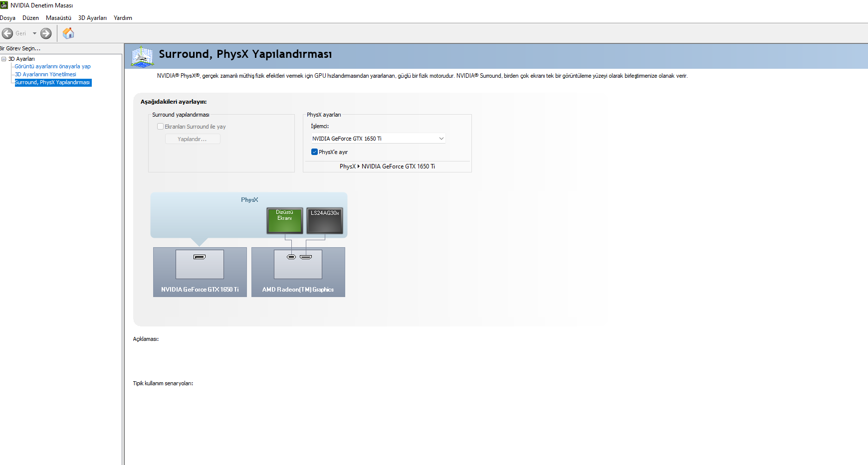Open 3D Ayarlarının Yönetilmesi link
868x465 pixels.
(x=45, y=74)
